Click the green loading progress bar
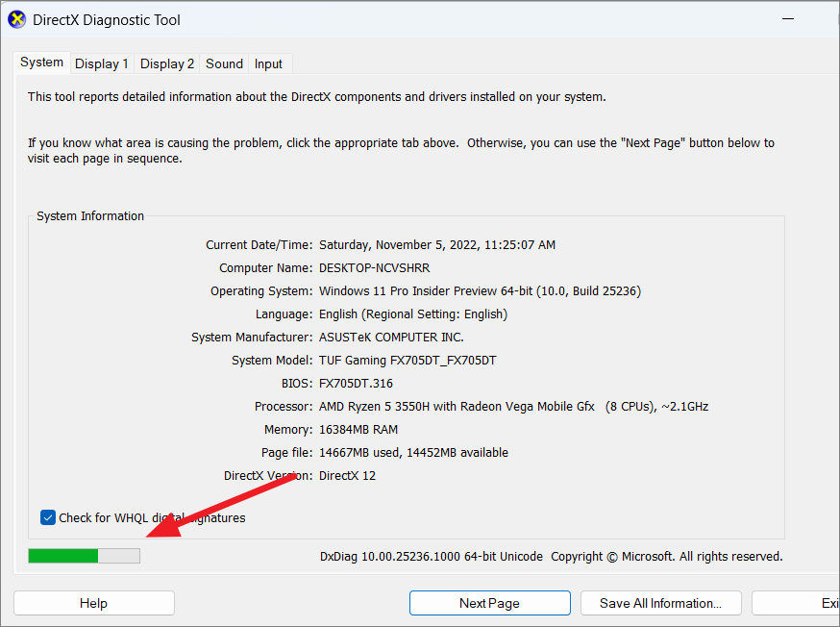 tap(85, 556)
